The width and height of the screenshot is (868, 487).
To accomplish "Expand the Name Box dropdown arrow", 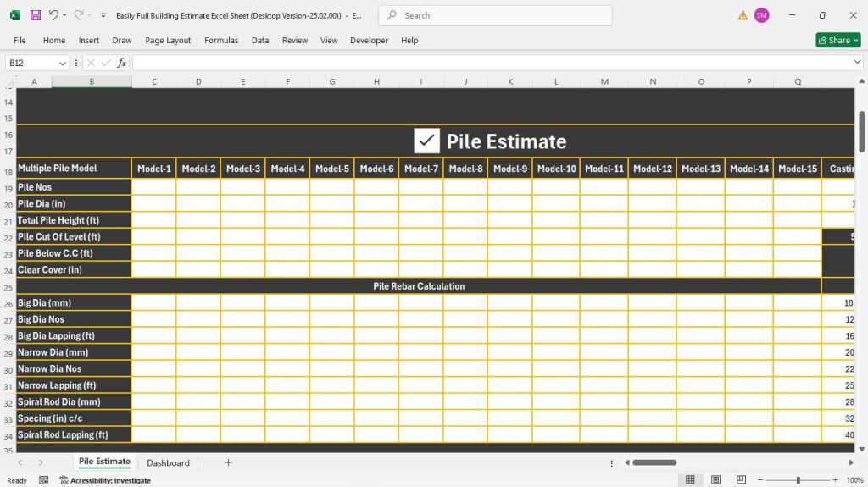I will point(62,64).
